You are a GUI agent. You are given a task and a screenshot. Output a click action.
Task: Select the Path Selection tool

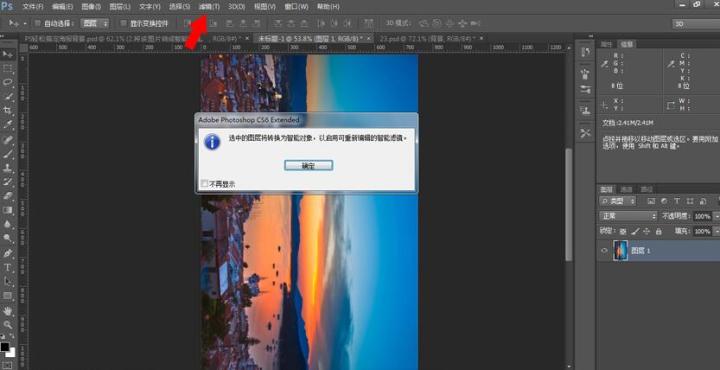click(x=8, y=281)
